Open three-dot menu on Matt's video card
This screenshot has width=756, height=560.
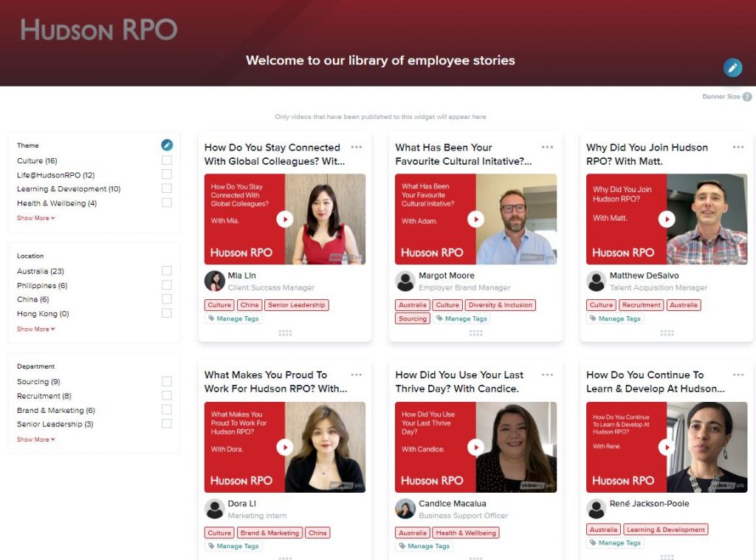click(738, 147)
